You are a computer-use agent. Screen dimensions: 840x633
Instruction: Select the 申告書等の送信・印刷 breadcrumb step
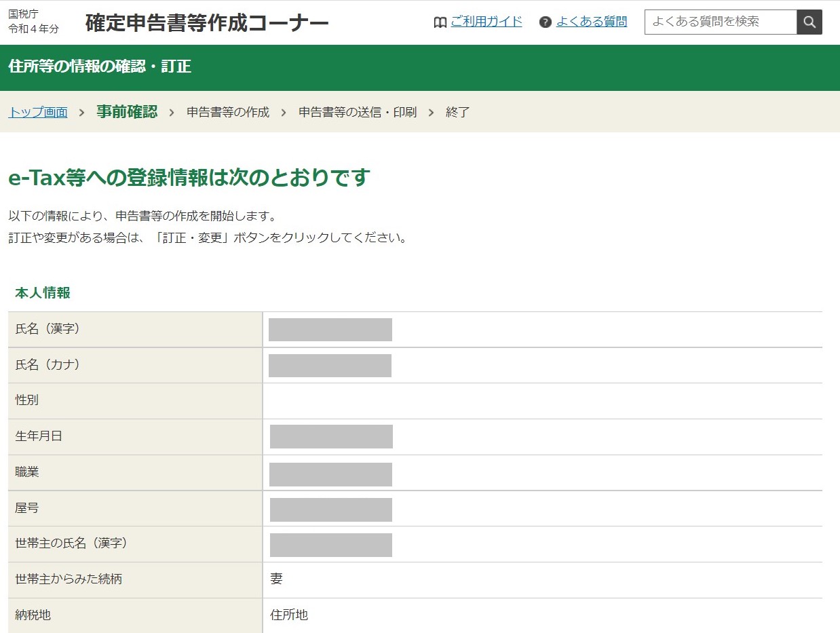pos(358,113)
